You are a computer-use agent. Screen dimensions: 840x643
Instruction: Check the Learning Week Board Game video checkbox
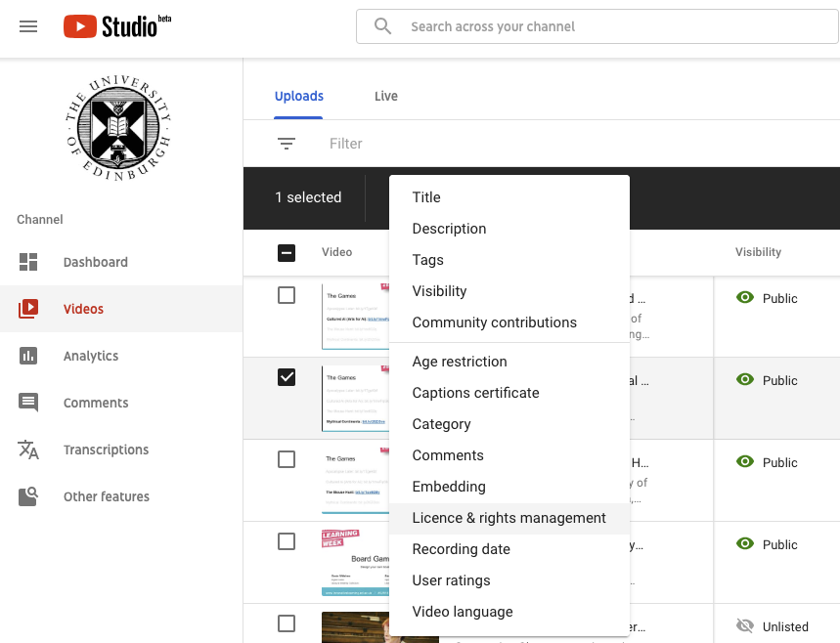coord(287,541)
